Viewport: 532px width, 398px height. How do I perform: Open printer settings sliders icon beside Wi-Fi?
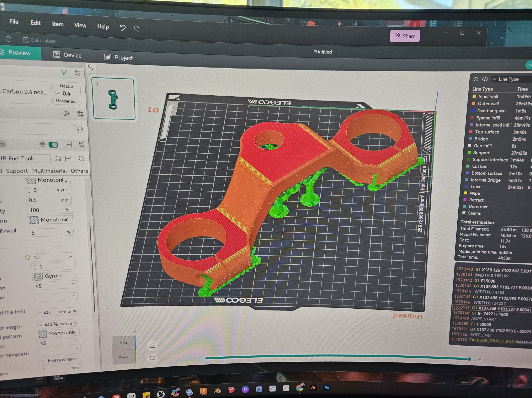click(x=78, y=73)
